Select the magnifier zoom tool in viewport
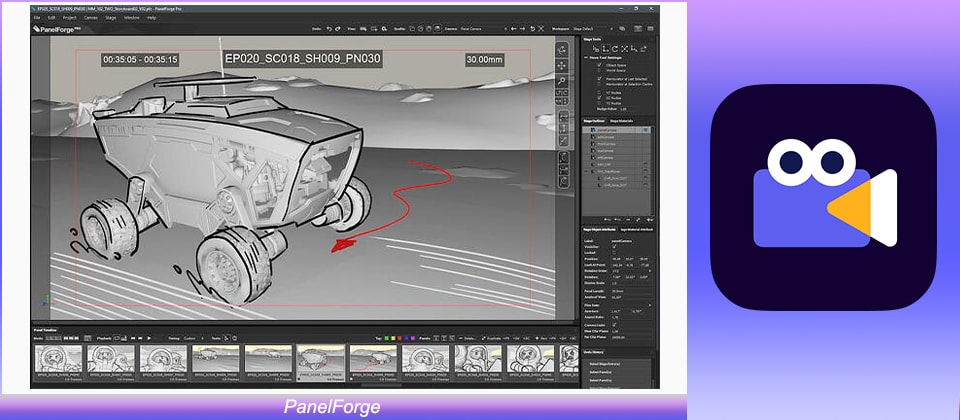Viewport: 960px width, 420px height. click(x=562, y=81)
